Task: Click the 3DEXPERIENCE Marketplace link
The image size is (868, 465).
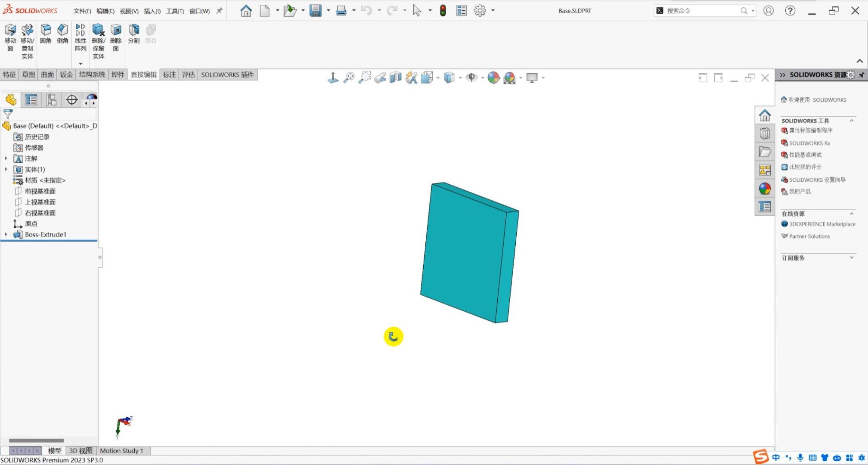Action: coord(821,224)
